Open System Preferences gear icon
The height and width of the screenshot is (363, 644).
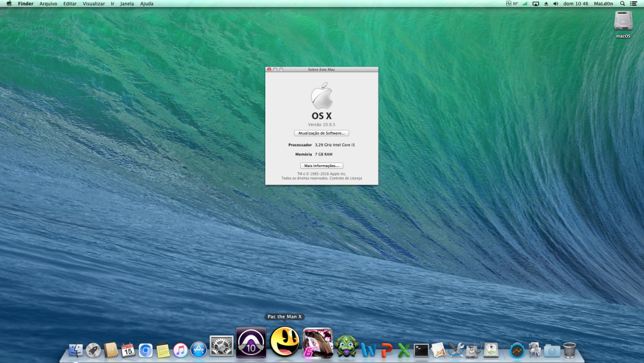coord(222,346)
